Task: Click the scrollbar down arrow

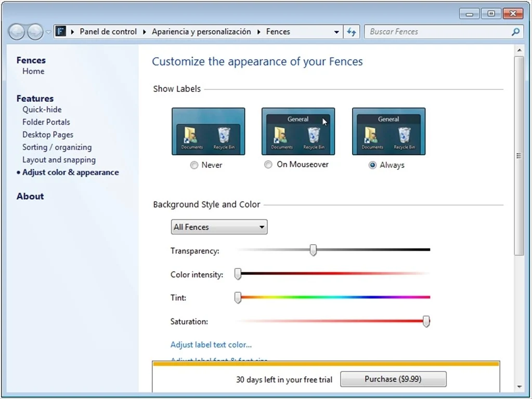Action: (519, 387)
